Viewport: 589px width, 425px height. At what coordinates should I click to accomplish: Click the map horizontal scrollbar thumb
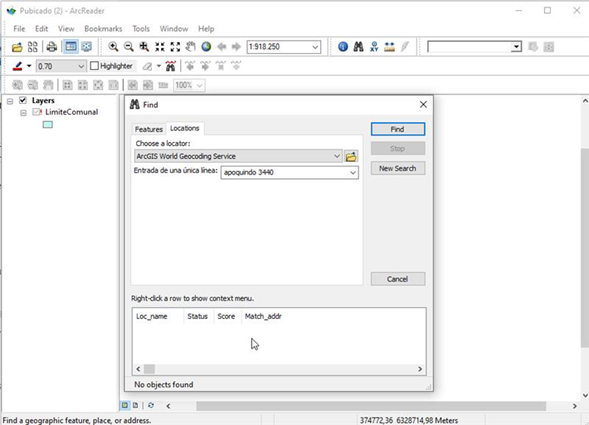pos(371,406)
